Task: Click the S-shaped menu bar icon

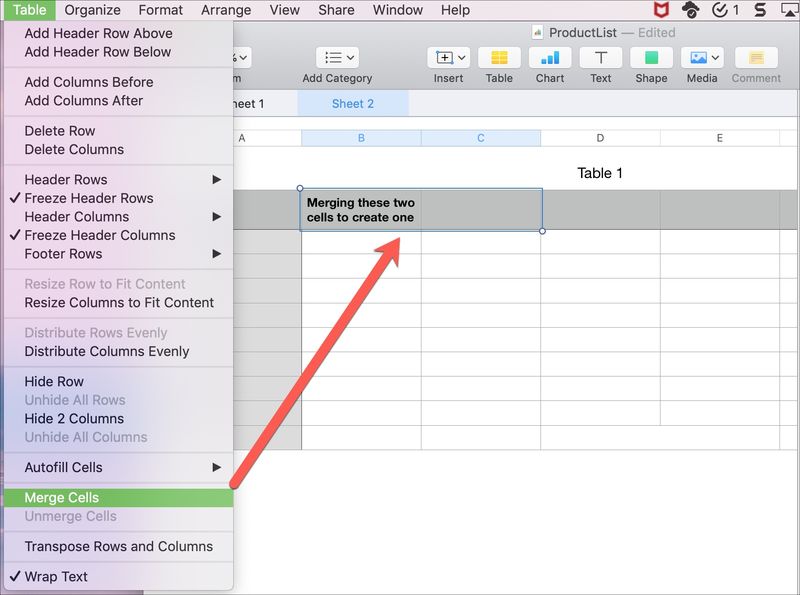Action: pos(760,10)
